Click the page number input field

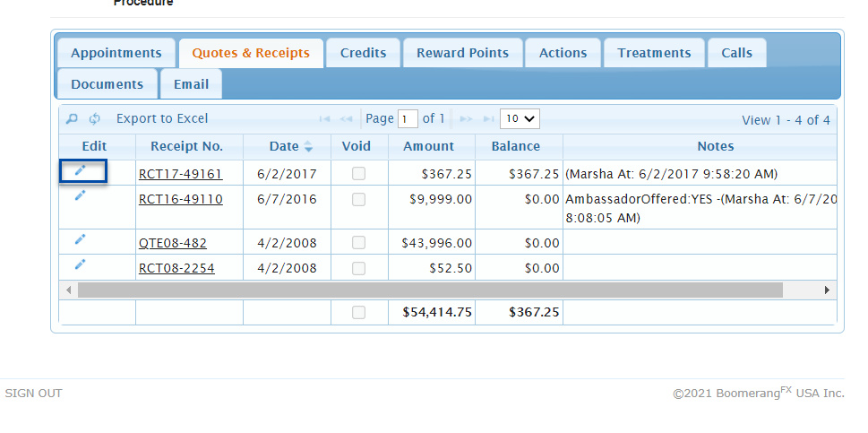click(x=408, y=119)
